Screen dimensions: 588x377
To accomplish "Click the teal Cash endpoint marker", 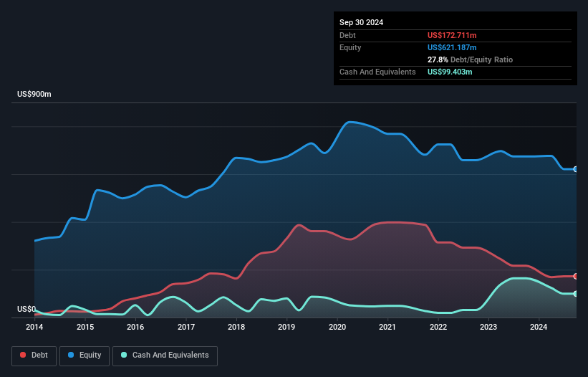I will click(x=576, y=294).
